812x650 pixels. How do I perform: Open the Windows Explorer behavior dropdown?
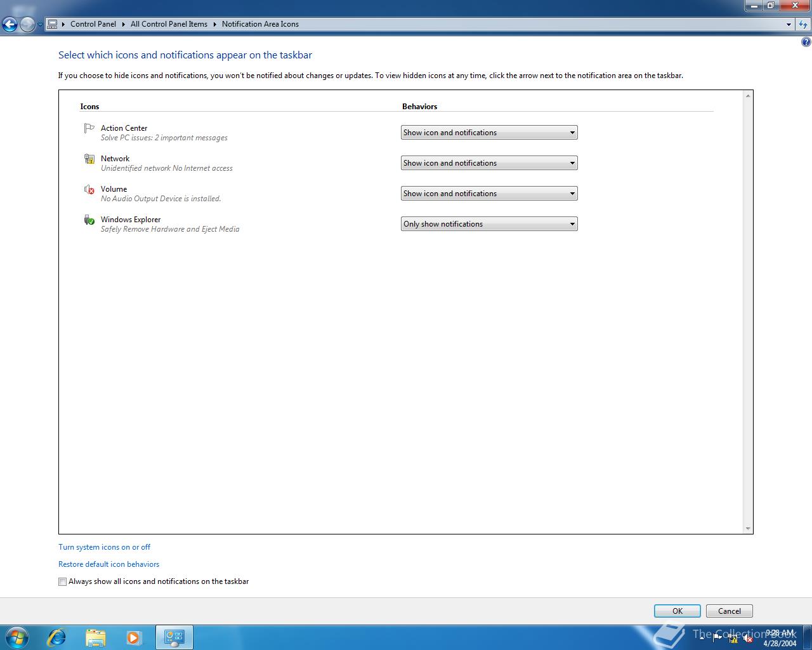[489, 224]
